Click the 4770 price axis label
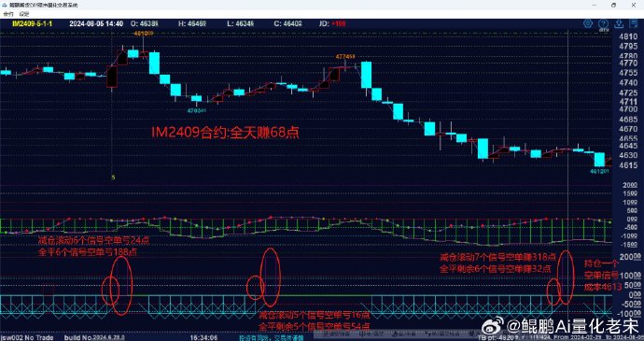The image size is (644, 341). (627, 64)
